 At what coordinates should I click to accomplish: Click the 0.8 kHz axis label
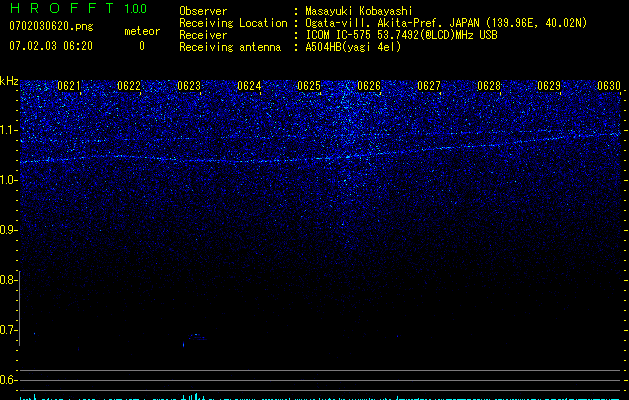click(8, 280)
